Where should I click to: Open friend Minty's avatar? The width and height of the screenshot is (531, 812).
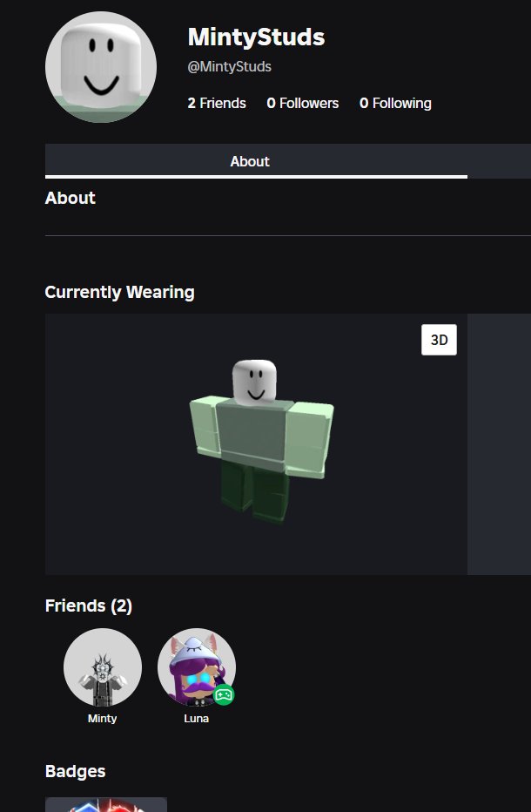click(x=103, y=667)
